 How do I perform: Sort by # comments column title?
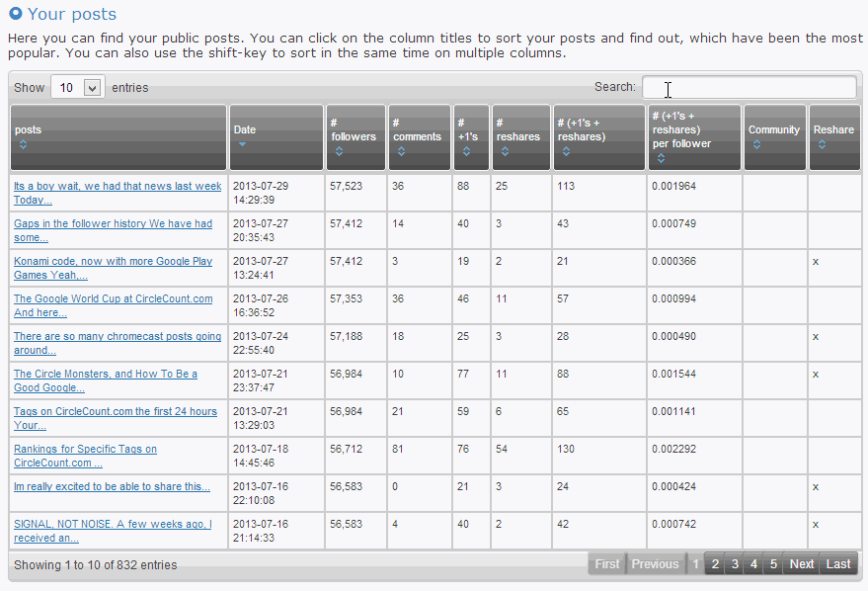pyautogui.click(x=417, y=129)
